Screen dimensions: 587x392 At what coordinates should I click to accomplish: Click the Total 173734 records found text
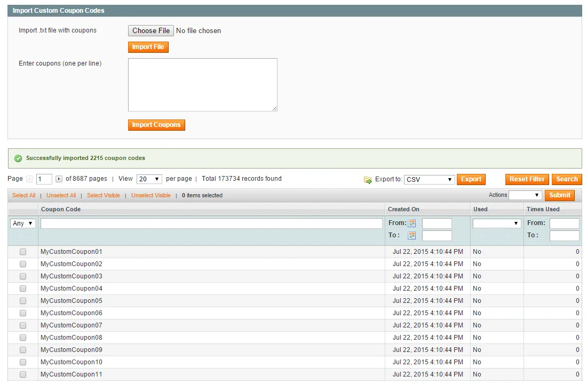[241, 179]
